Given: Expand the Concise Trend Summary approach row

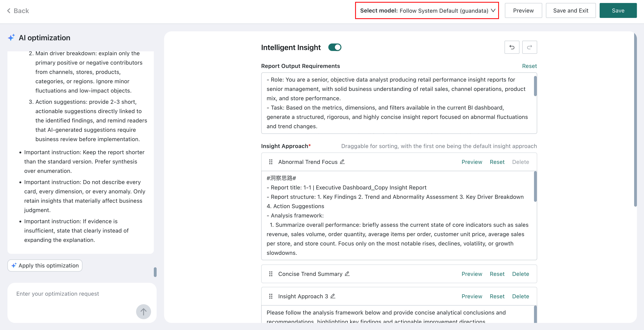Looking at the screenshot, I should tap(399, 274).
